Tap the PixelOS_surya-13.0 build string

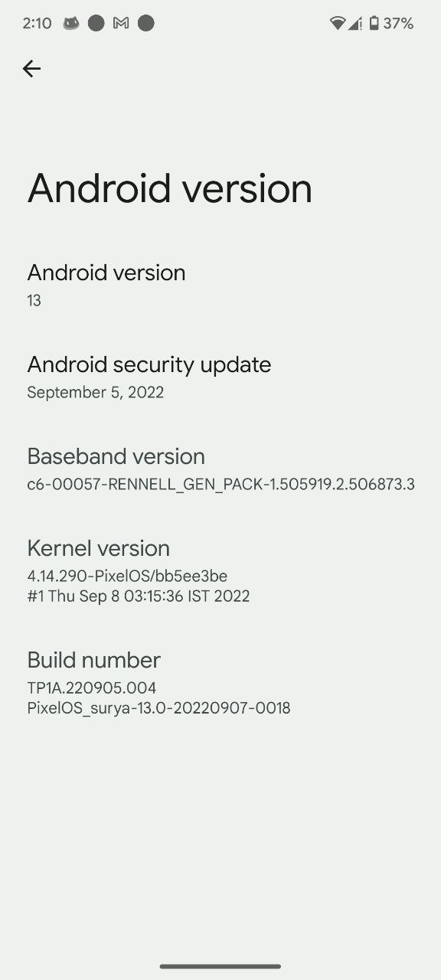[x=159, y=708]
